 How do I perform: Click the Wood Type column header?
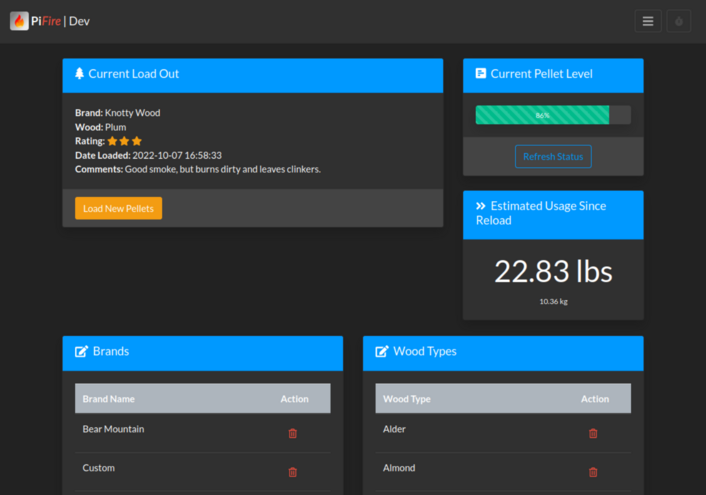(407, 399)
